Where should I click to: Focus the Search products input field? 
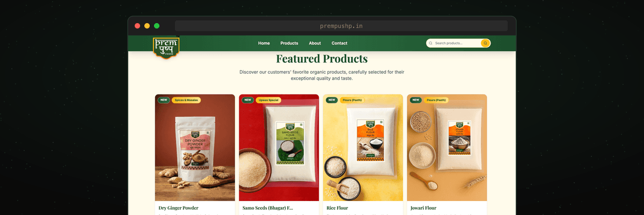(x=456, y=43)
